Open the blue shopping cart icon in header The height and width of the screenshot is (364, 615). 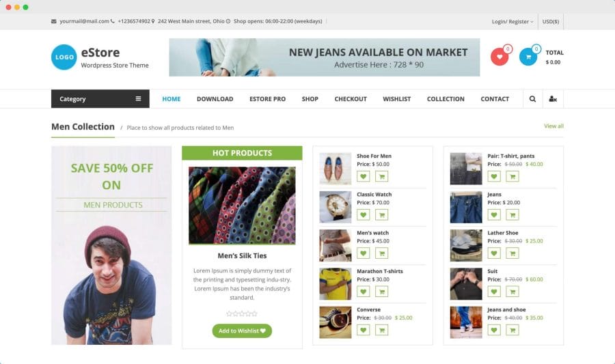(528, 57)
